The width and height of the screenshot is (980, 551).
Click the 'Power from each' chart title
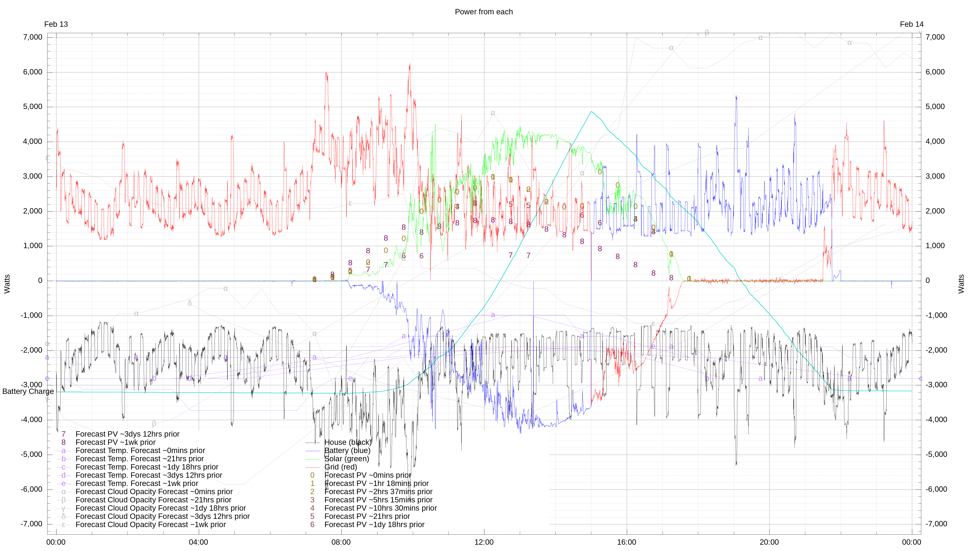tap(483, 12)
